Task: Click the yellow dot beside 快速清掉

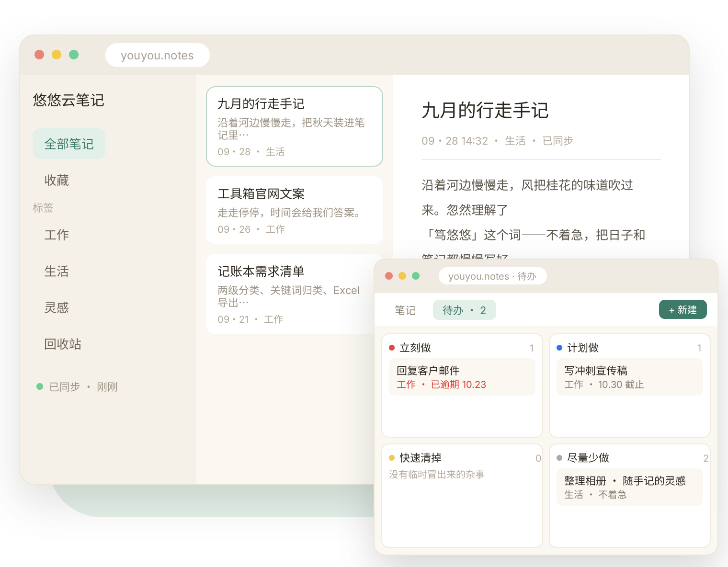Action: pos(392,458)
